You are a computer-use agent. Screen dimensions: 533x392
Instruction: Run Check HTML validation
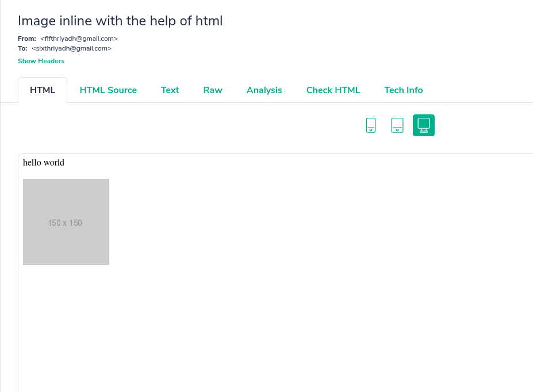pos(333,90)
